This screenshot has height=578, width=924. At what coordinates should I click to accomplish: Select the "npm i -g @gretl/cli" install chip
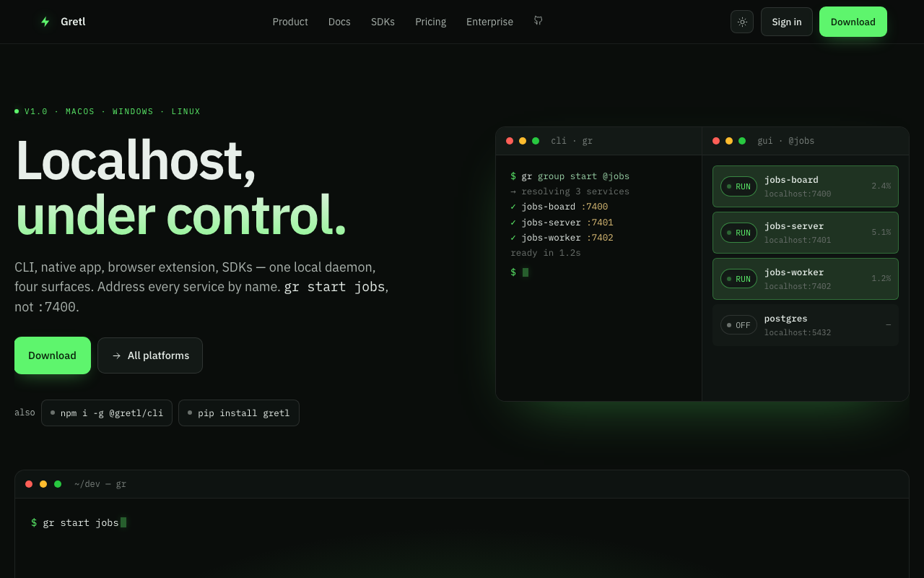pos(107,413)
